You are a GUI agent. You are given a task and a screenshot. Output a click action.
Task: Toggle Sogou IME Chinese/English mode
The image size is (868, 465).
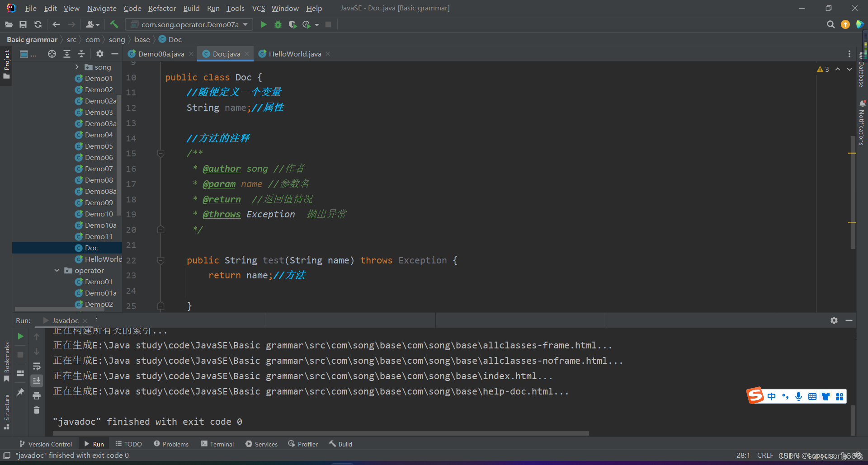[771, 396]
